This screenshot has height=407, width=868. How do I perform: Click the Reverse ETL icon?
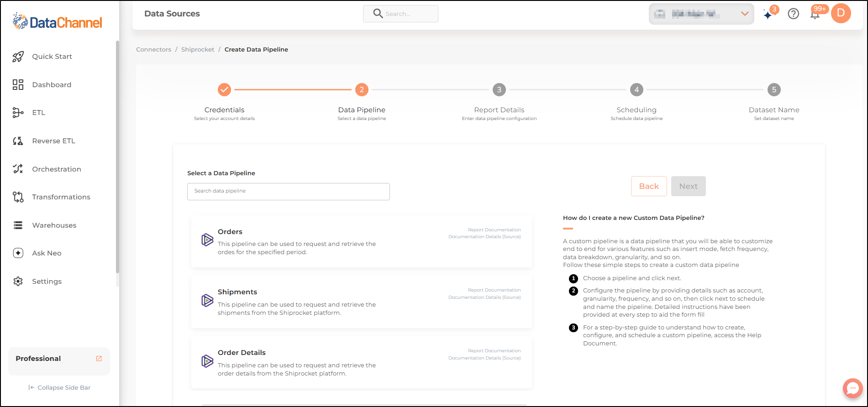(x=18, y=141)
